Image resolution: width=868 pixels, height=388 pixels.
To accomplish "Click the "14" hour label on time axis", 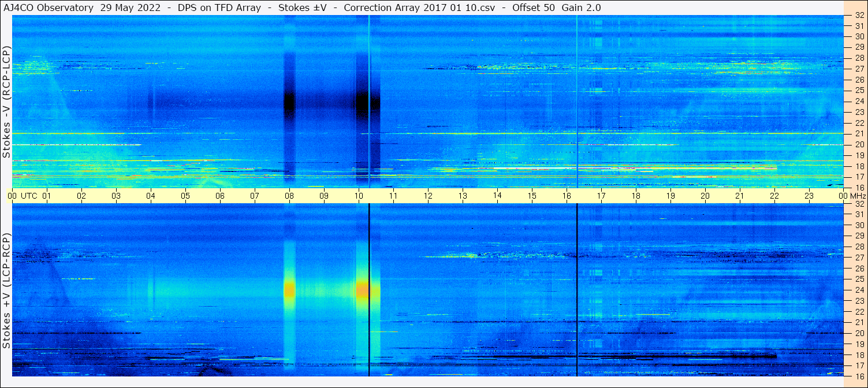I will [x=497, y=195].
